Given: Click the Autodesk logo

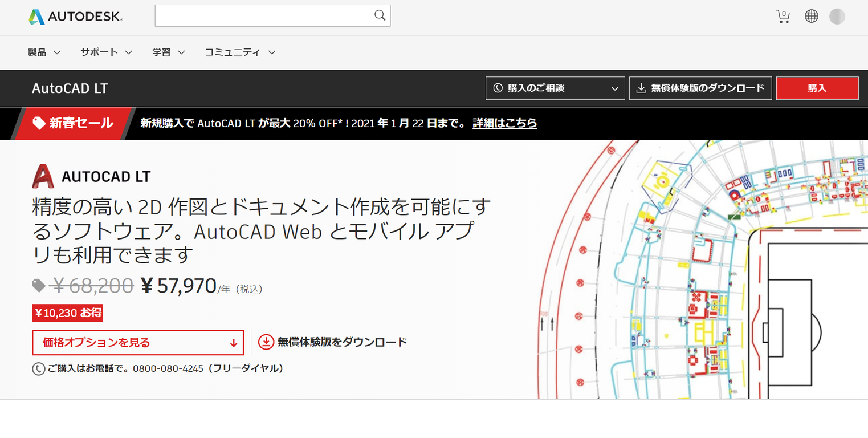Looking at the screenshot, I should (76, 17).
